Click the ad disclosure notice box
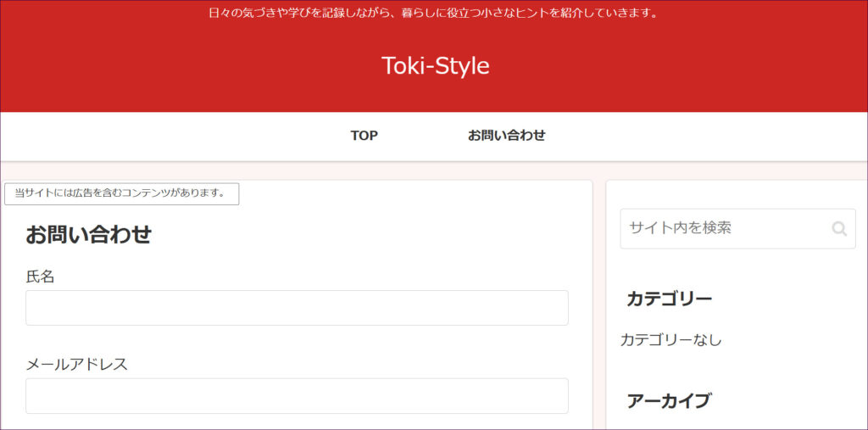 pos(121,193)
